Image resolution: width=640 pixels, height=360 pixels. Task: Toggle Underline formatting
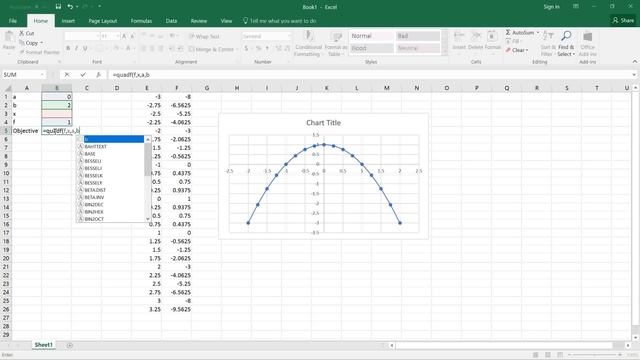click(x=85, y=48)
